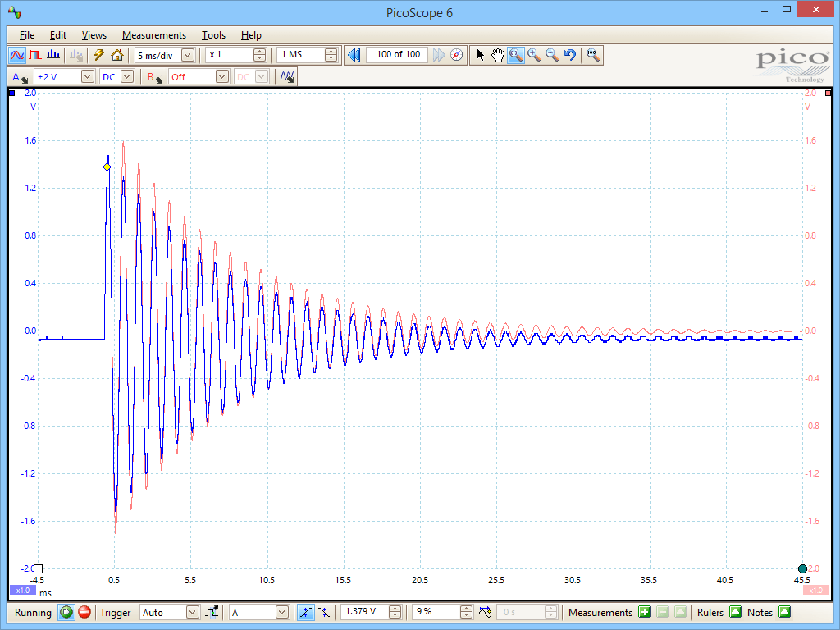The height and width of the screenshot is (630, 840).
Task: Open spectrum mode view
Action: coord(52,54)
